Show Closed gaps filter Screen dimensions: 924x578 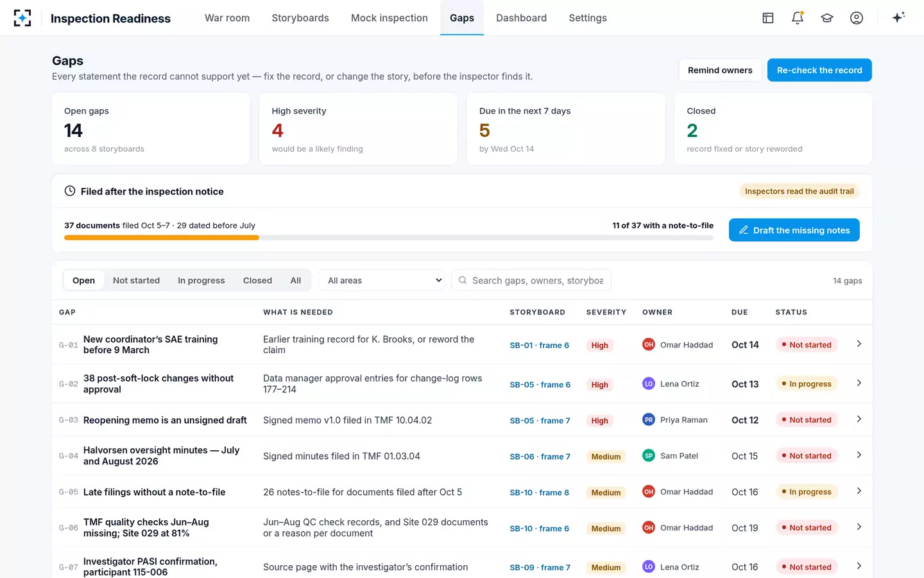[x=257, y=280]
